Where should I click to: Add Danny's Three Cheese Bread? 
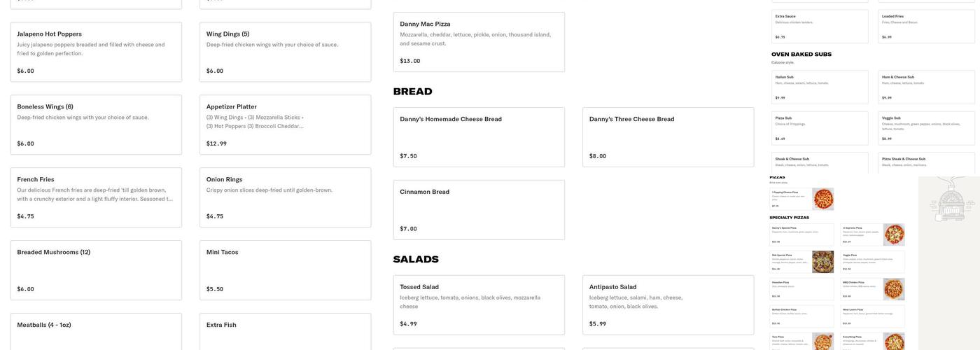point(668,137)
